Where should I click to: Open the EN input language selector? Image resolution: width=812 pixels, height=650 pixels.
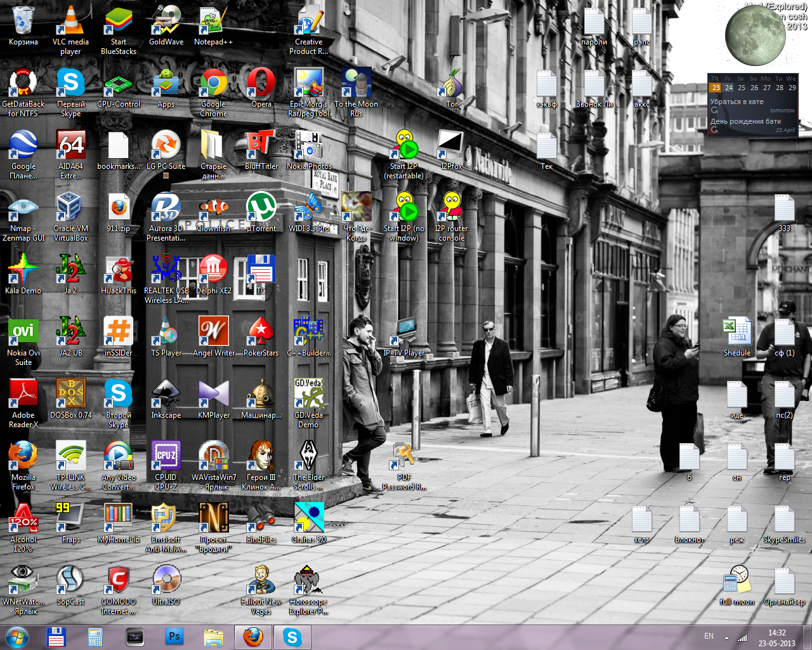click(x=709, y=636)
